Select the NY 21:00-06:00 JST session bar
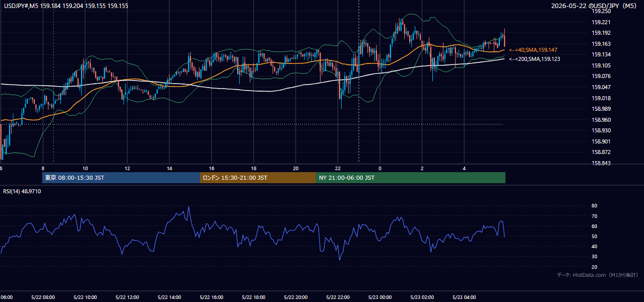644x302 pixels. point(411,178)
